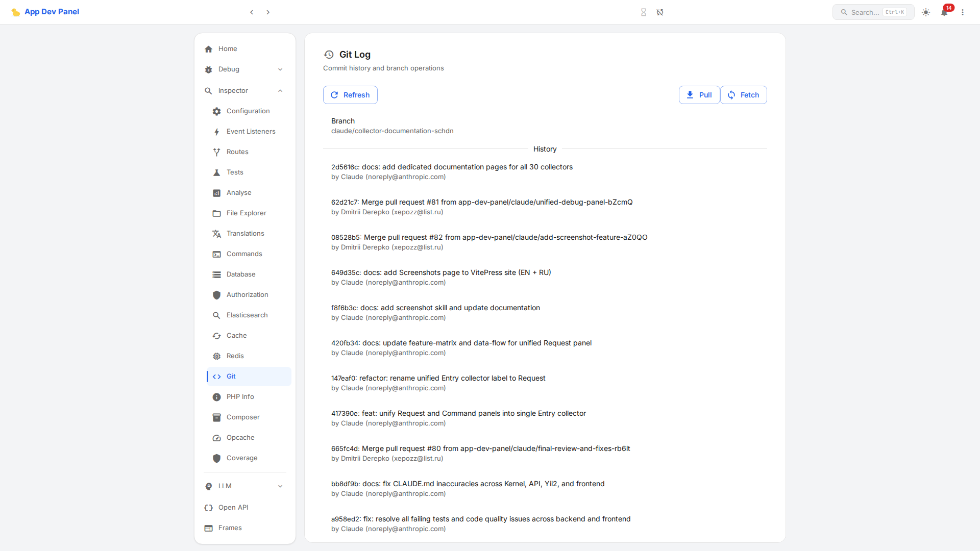Toggle the crossed-out connection icon in topbar

[660, 12]
